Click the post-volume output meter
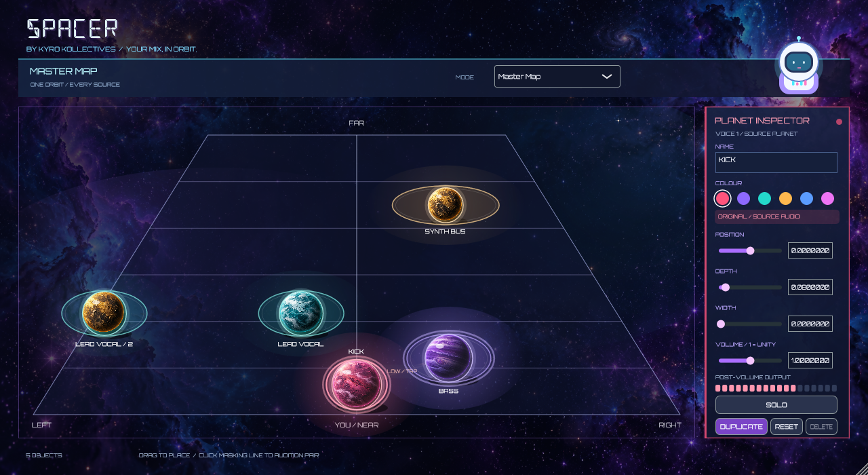868x475 pixels. (776, 388)
